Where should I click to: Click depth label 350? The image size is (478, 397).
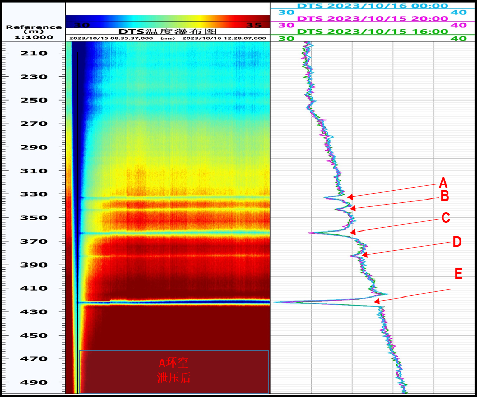(34, 218)
